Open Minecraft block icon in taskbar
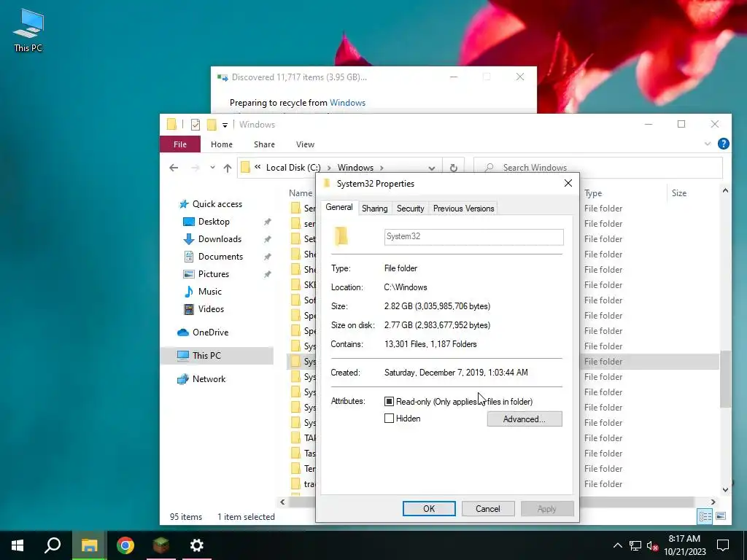Viewport: 747px width, 560px height. 161,545
